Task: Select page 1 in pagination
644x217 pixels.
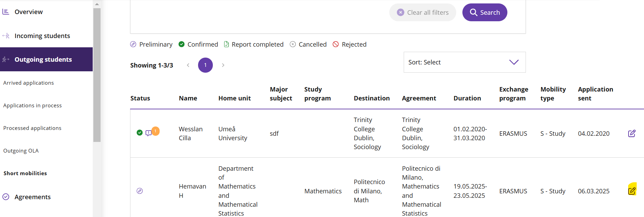Action: click(205, 65)
